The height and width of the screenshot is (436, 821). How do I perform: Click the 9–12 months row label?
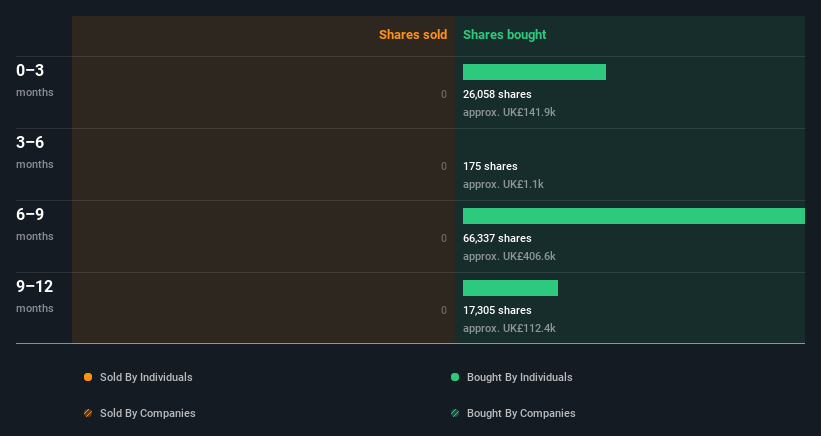click(35, 296)
